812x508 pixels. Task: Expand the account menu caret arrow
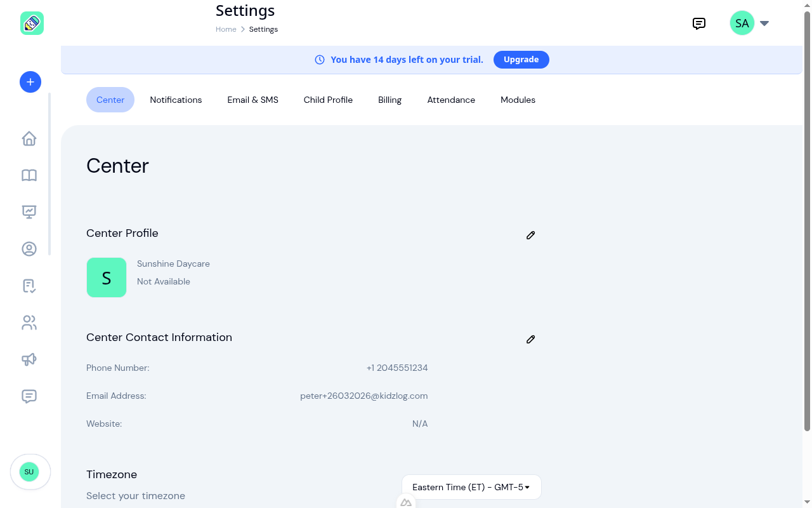click(764, 23)
